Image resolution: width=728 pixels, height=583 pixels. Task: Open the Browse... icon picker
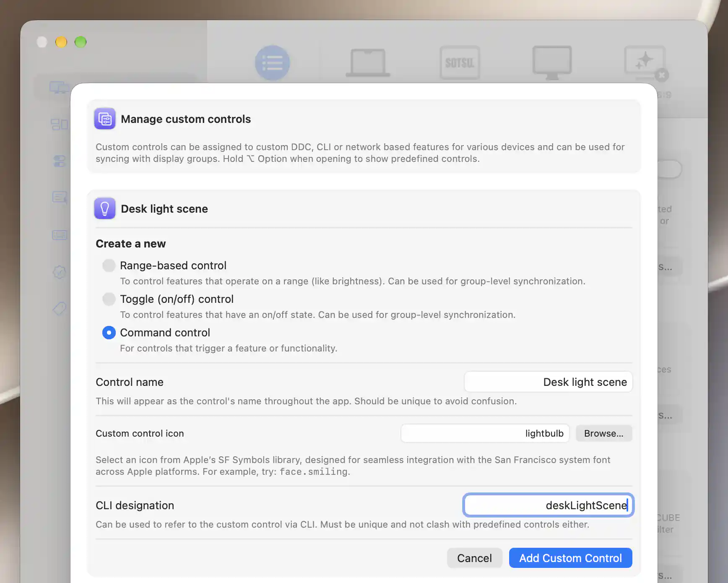click(604, 433)
